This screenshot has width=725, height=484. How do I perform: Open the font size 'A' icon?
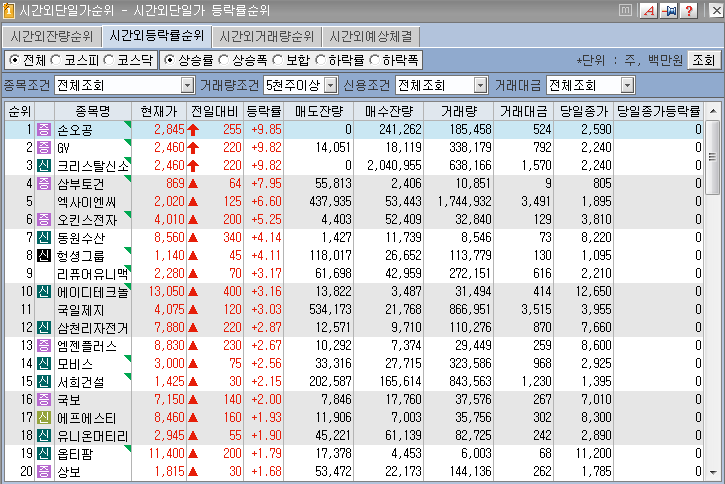coord(649,11)
